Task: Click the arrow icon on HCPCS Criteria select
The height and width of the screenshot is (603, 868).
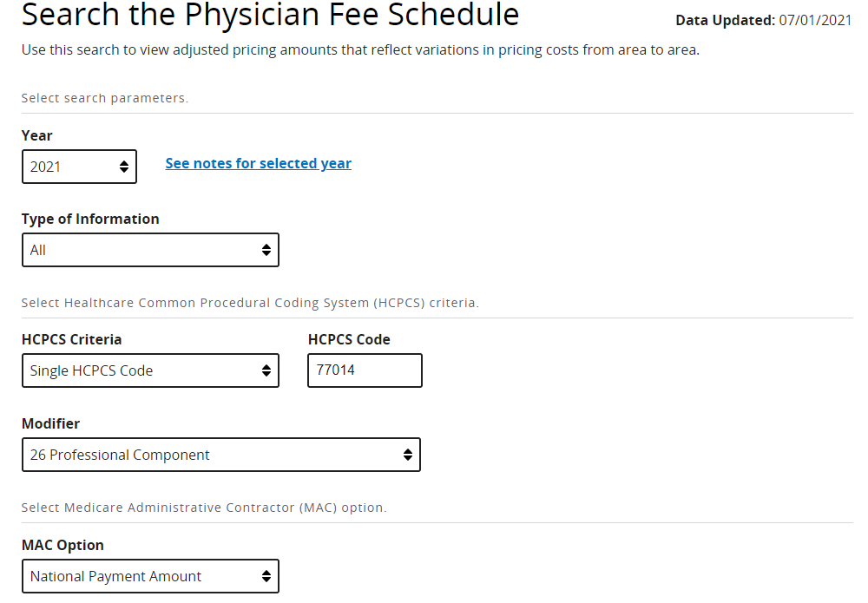Action: point(266,370)
